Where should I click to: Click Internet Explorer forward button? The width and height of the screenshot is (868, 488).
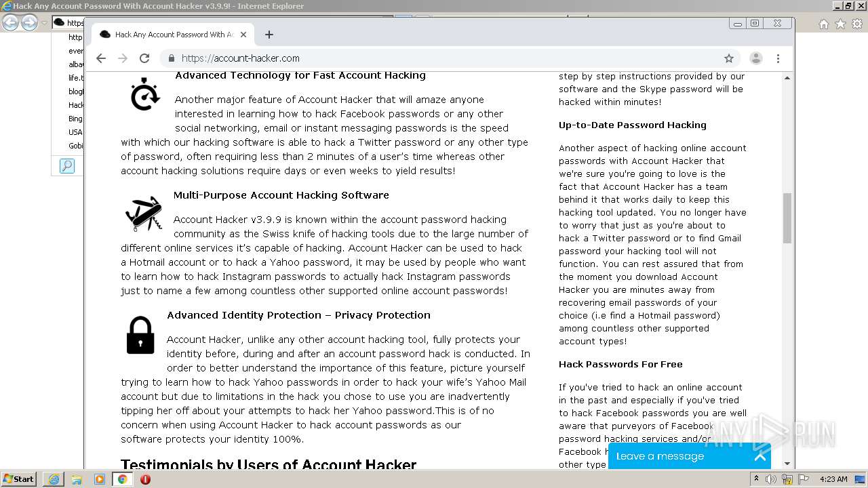[29, 23]
